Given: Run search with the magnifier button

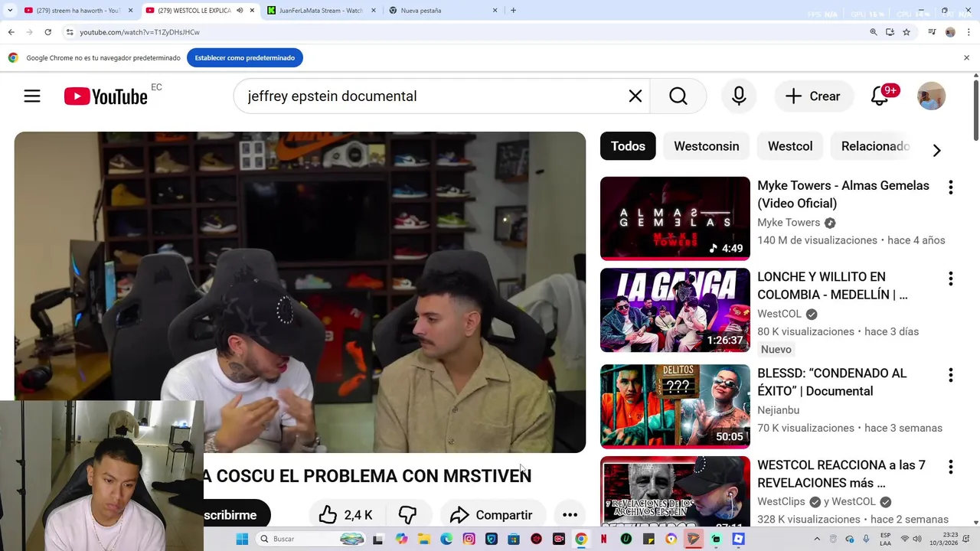Looking at the screenshot, I should click(678, 96).
